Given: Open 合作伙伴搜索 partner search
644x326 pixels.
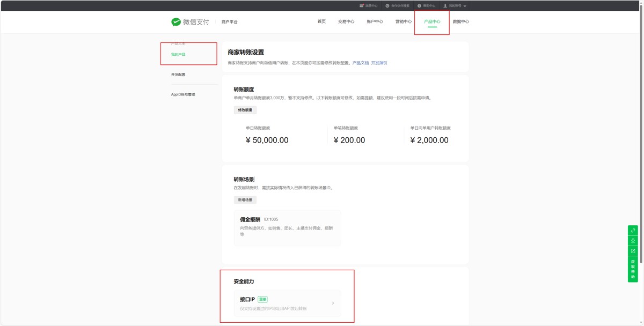Looking at the screenshot, I should point(398,6).
